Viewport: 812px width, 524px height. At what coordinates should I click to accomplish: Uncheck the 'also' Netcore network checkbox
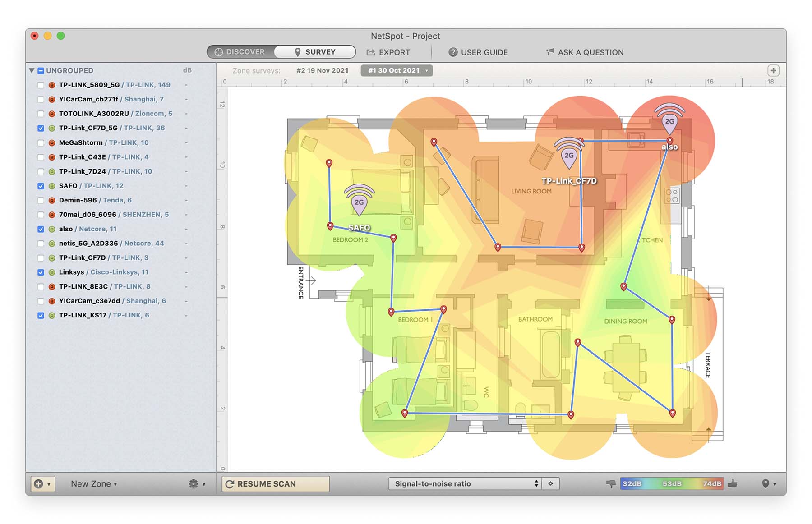(x=41, y=229)
